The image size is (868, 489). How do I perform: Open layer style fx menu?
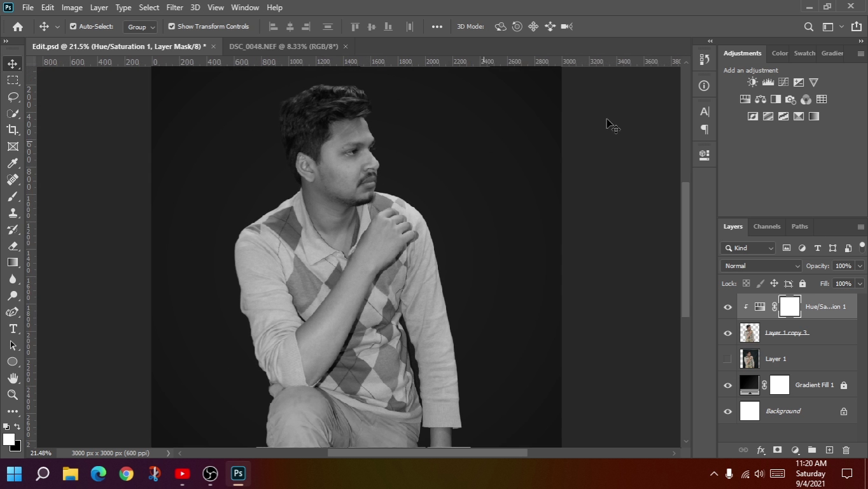coord(760,450)
